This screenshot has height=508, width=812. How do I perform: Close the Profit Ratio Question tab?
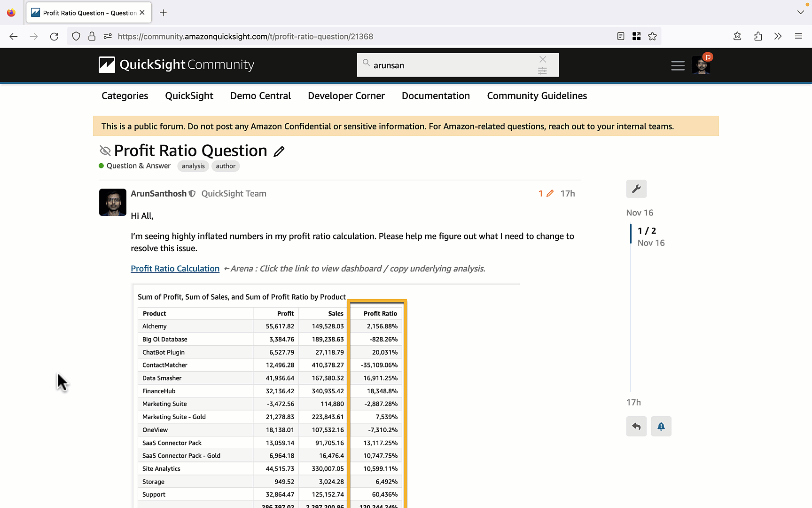click(142, 13)
